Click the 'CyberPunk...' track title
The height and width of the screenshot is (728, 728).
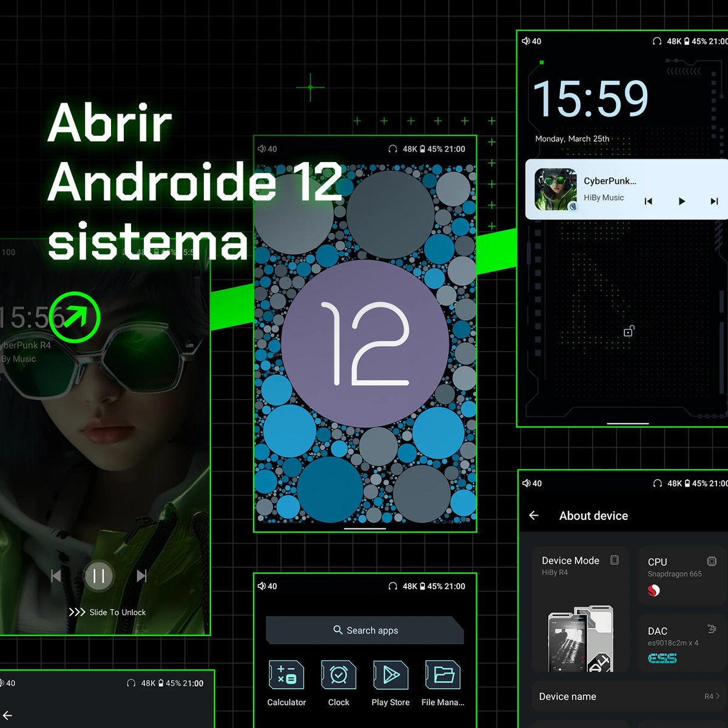[x=610, y=181]
